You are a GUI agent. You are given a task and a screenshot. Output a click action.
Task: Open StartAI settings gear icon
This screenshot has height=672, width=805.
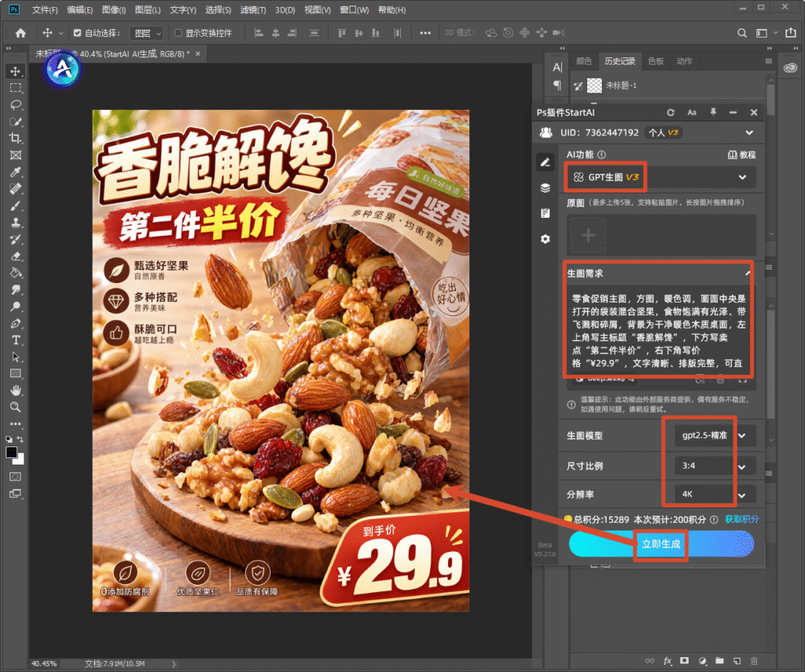tap(546, 239)
